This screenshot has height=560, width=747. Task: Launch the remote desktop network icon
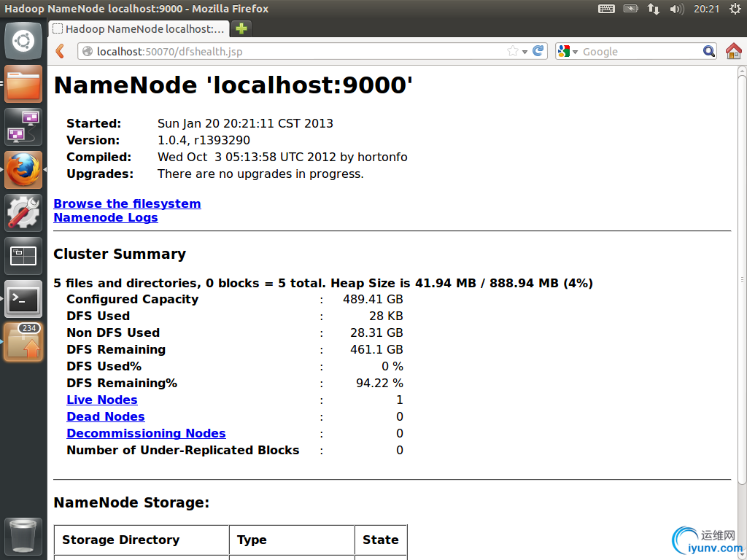23,127
